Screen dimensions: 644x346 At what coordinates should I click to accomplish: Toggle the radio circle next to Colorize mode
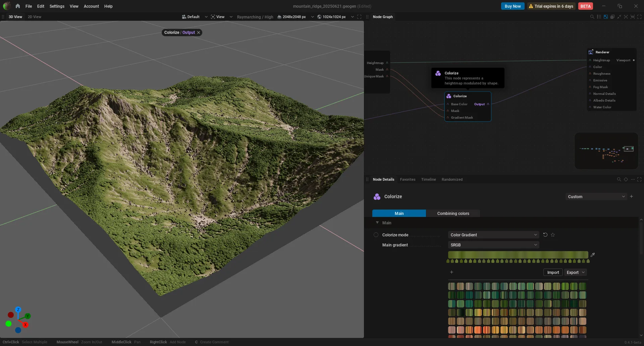376,235
